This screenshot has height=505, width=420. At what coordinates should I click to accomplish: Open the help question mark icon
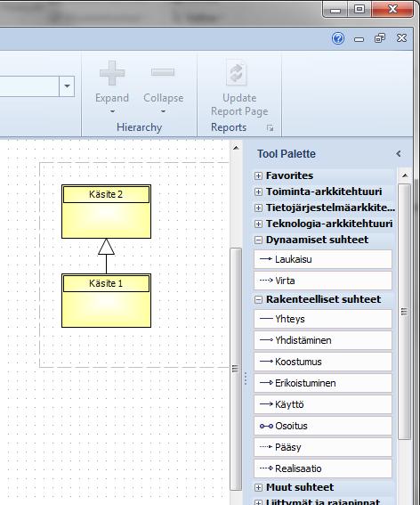[x=338, y=38]
